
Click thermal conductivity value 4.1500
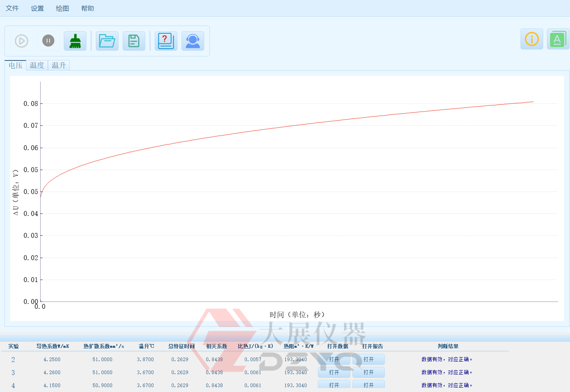(x=52, y=386)
